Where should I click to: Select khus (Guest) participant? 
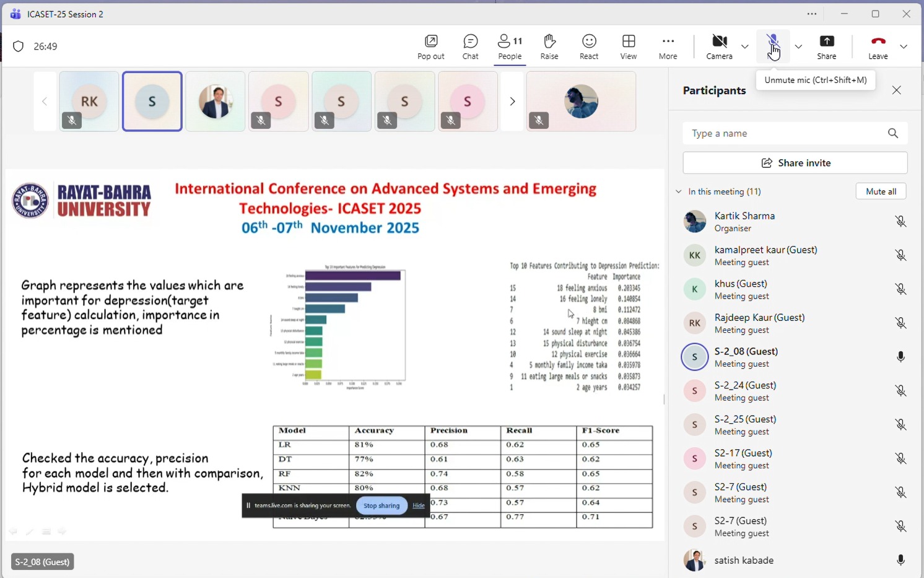[795, 289]
